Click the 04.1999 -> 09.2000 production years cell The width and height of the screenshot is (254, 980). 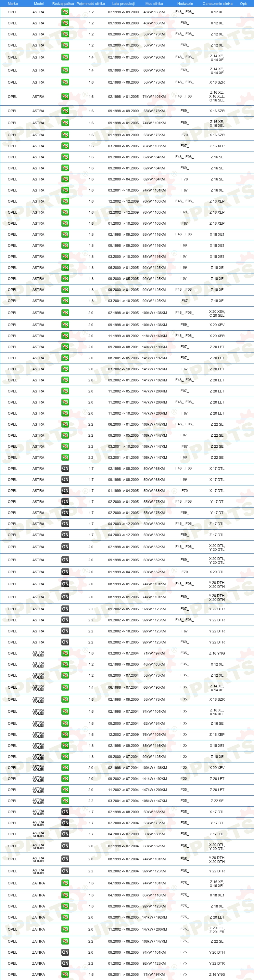coord(123,895)
